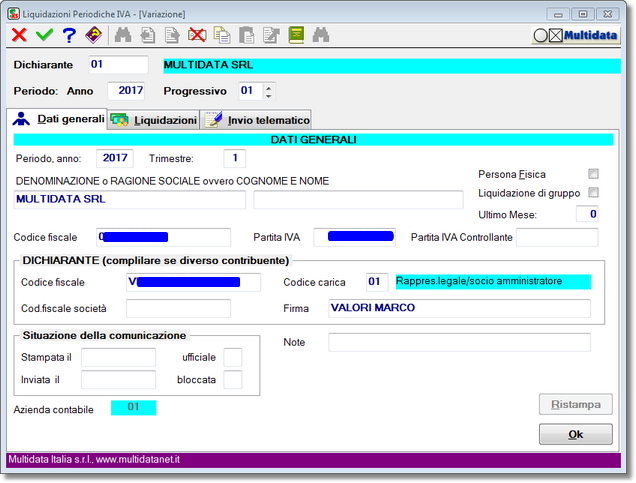
Task: Increase the Progressivo spinner value
Action: point(269,87)
